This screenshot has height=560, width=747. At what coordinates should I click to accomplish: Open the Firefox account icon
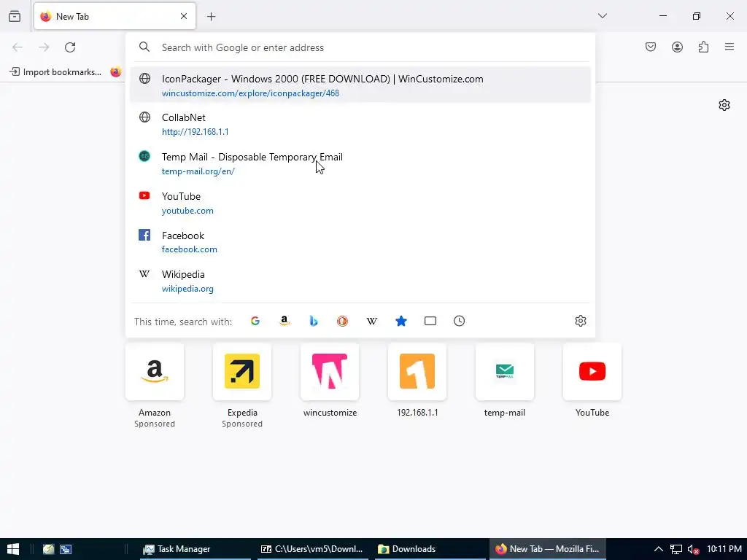point(677,47)
